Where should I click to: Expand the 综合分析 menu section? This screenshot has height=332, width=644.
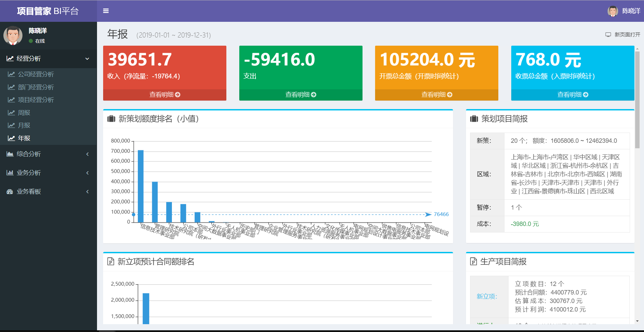(x=48, y=154)
